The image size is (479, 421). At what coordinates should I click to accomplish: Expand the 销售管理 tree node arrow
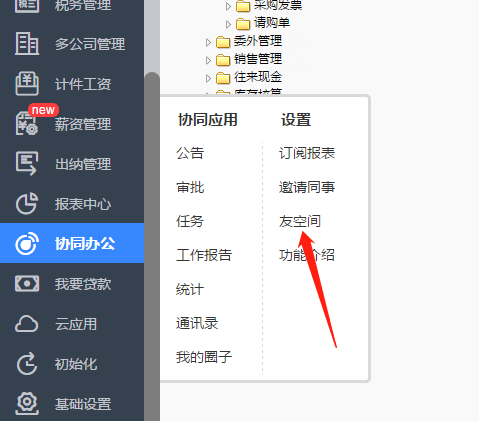208,60
